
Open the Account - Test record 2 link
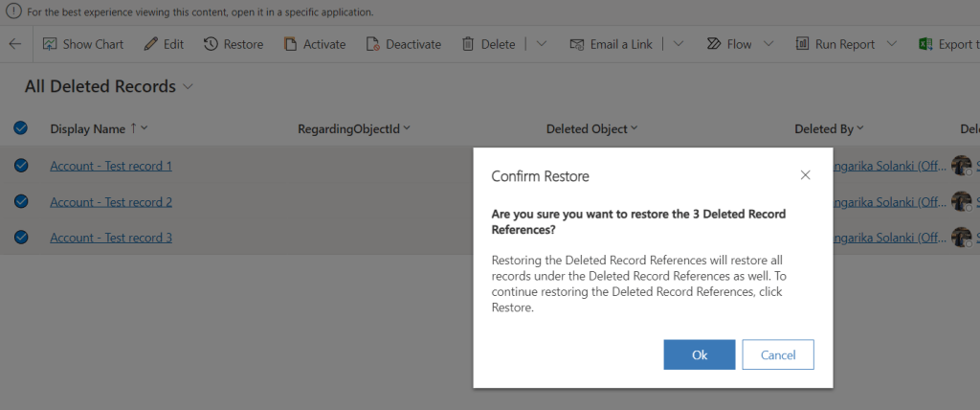(111, 202)
